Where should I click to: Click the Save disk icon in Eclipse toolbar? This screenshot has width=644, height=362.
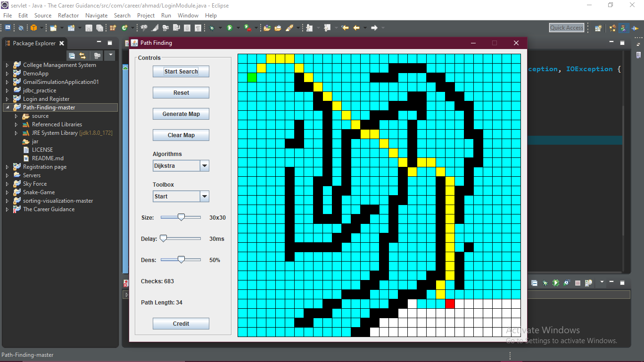89,28
